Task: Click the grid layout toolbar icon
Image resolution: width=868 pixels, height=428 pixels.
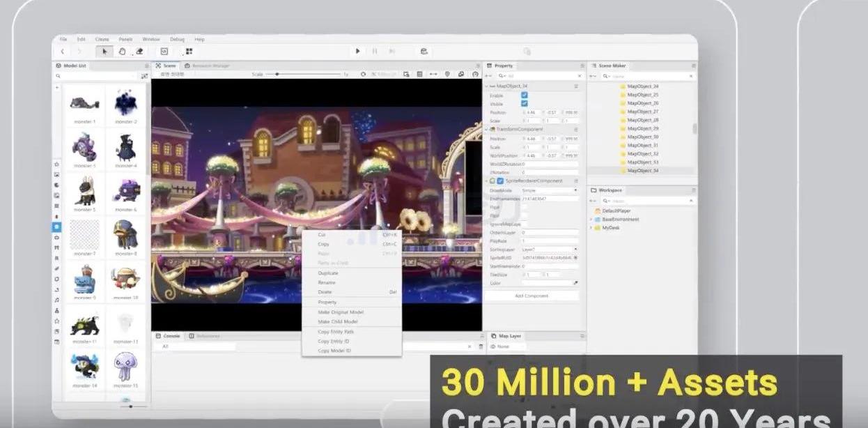Action: 189,51
